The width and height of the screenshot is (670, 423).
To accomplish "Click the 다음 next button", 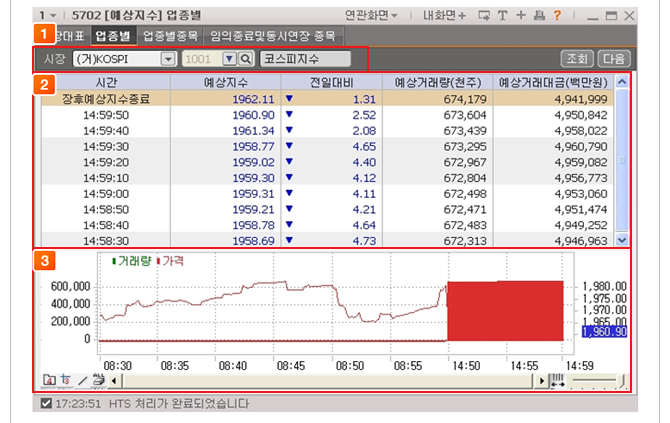I will (614, 59).
